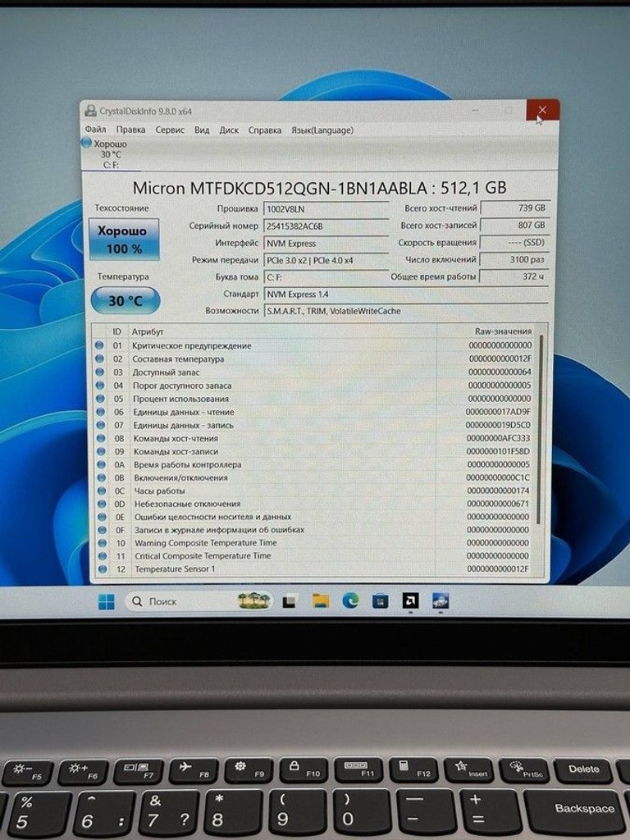This screenshot has height=840, width=630.
Task: Click the CrystalDiskInfo taskbar icon
Action: [441, 600]
